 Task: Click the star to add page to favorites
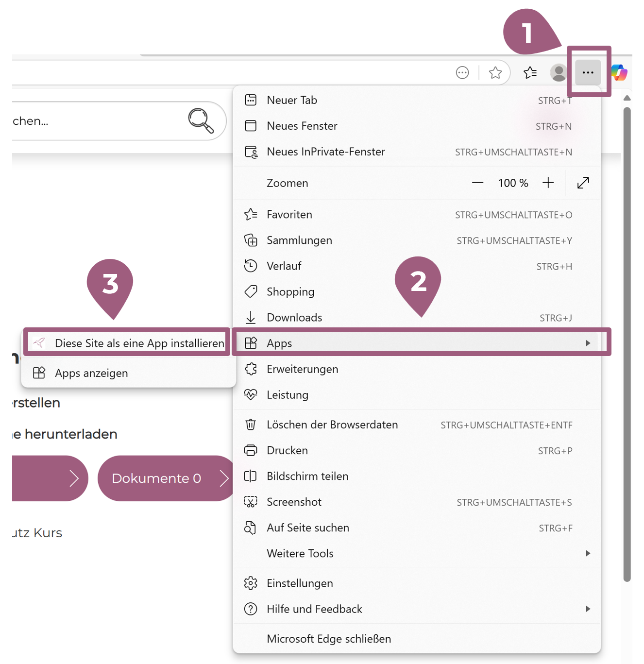[495, 72]
